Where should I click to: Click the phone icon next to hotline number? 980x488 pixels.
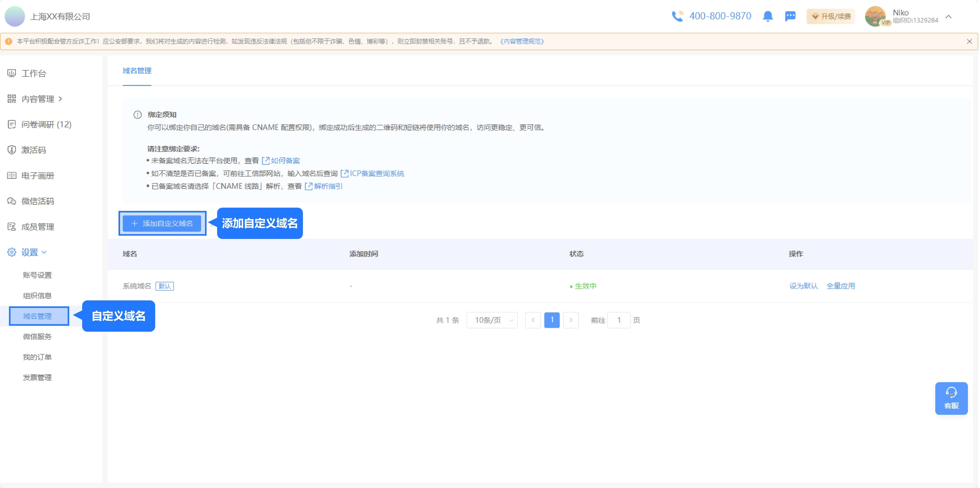click(x=678, y=16)
